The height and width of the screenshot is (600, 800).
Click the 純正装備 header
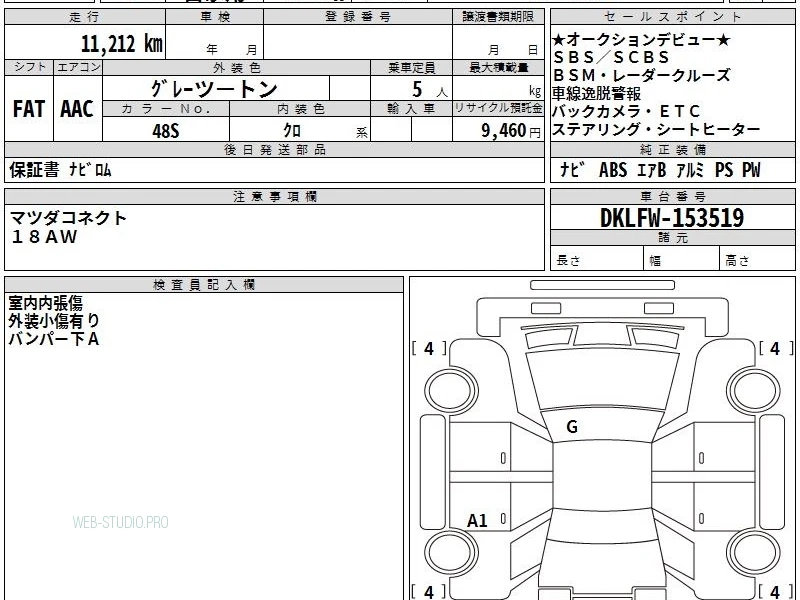click(673, 149)
